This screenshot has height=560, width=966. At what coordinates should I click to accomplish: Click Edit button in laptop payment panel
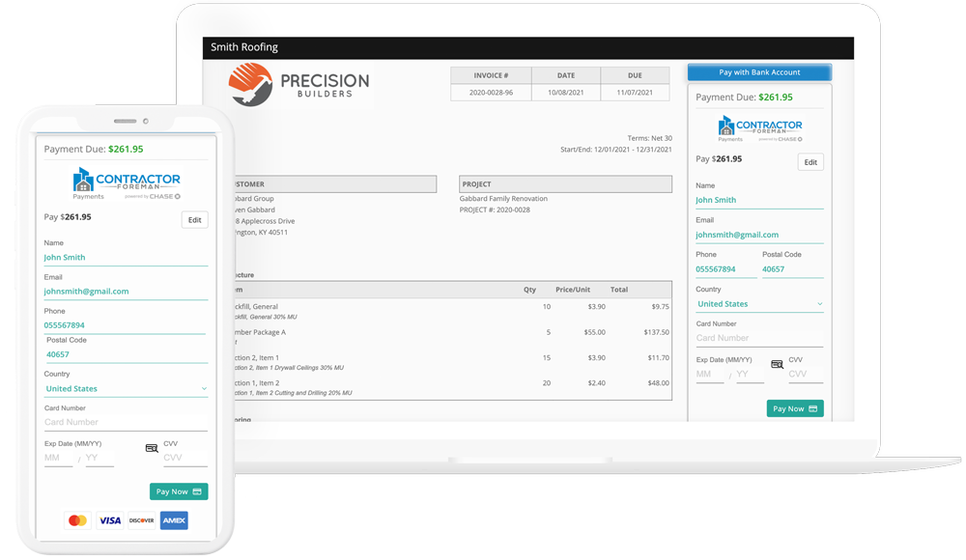click(x=810, y=162)
